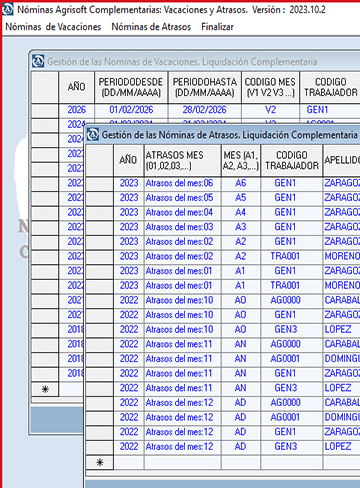
Task: Select TRA001 cell in the A2 row
Action: (x=292, y=256)
